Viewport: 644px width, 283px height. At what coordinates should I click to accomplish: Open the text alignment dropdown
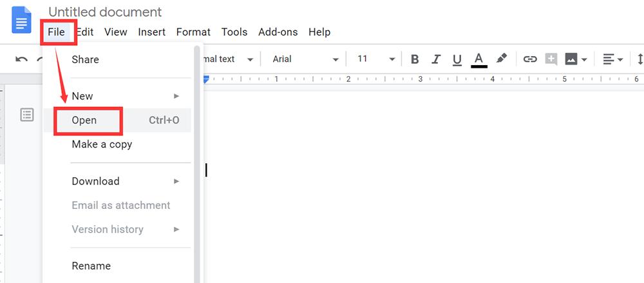coord(612,59)
